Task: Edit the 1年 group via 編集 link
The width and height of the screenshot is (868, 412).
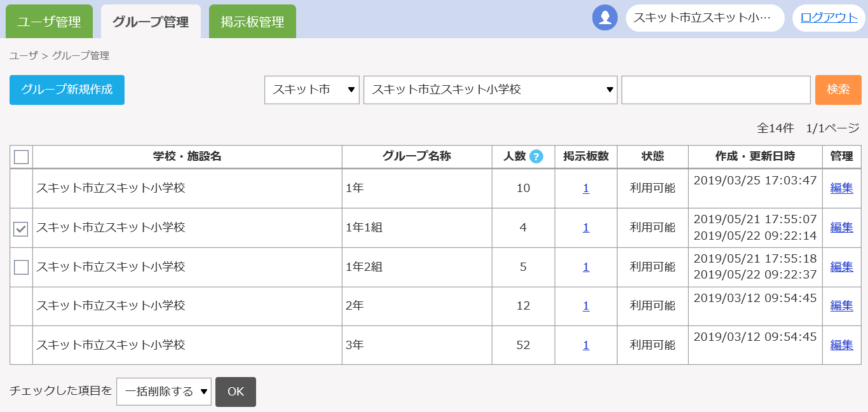Action: 841,188
